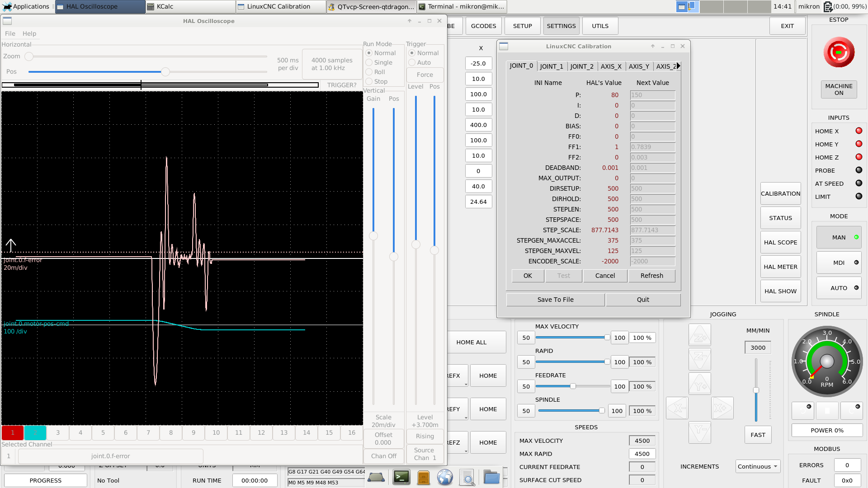Click the oscilloscope trigger position arrow marker

point(11,246)
